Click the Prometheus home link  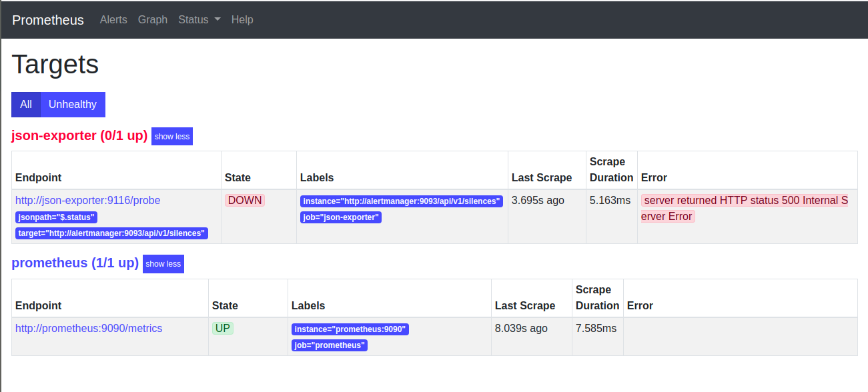point(47,20)
